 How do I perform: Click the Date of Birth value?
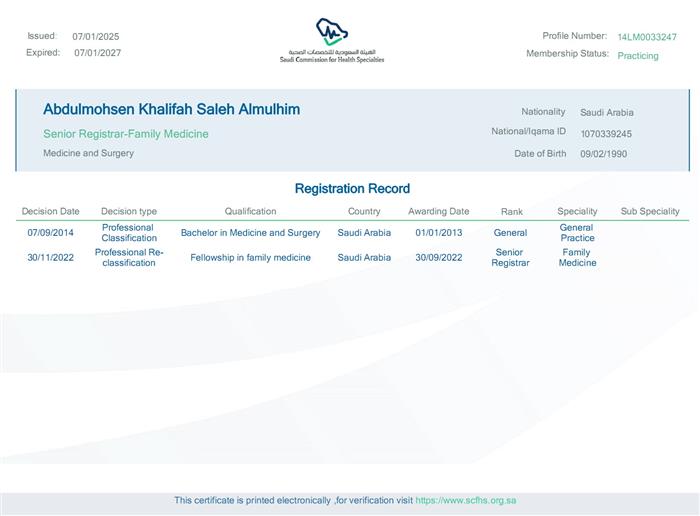click(x=604, y=155)
